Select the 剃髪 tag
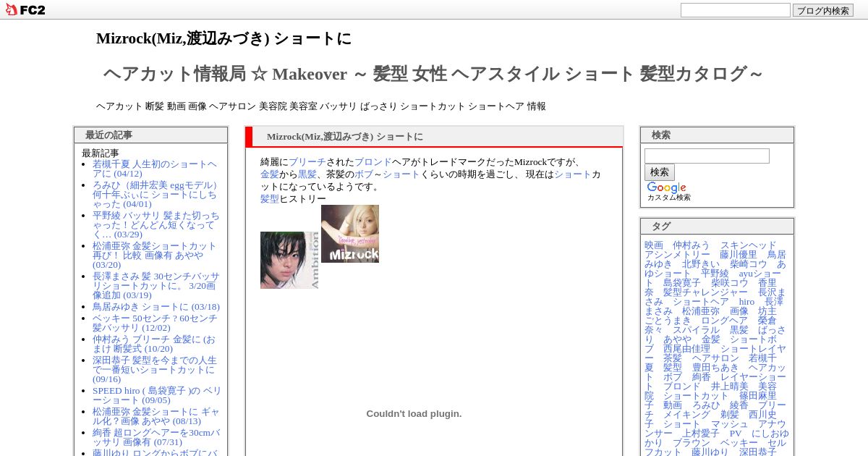The image size is (868, 456). click(729, 415)
